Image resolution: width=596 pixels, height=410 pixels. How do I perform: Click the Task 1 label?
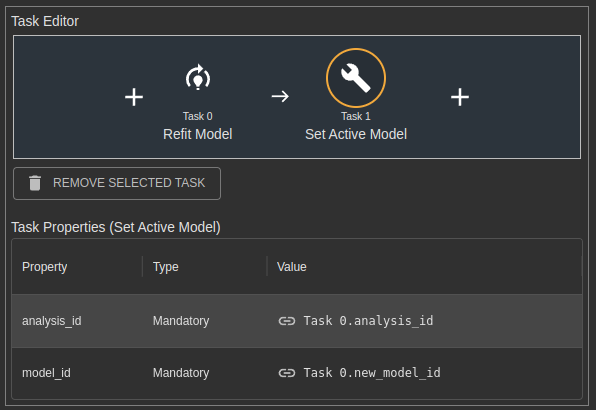[356, 116]
